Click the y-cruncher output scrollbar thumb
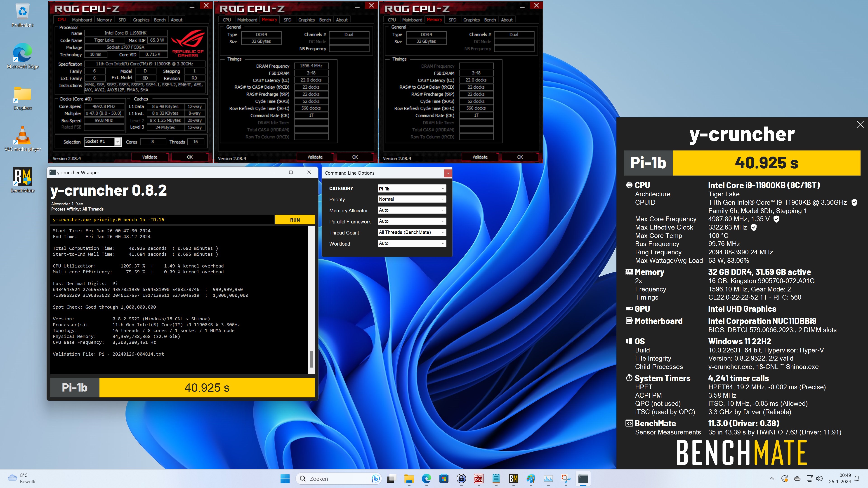This screenshot has width=868, height=488. click(311, 359)
